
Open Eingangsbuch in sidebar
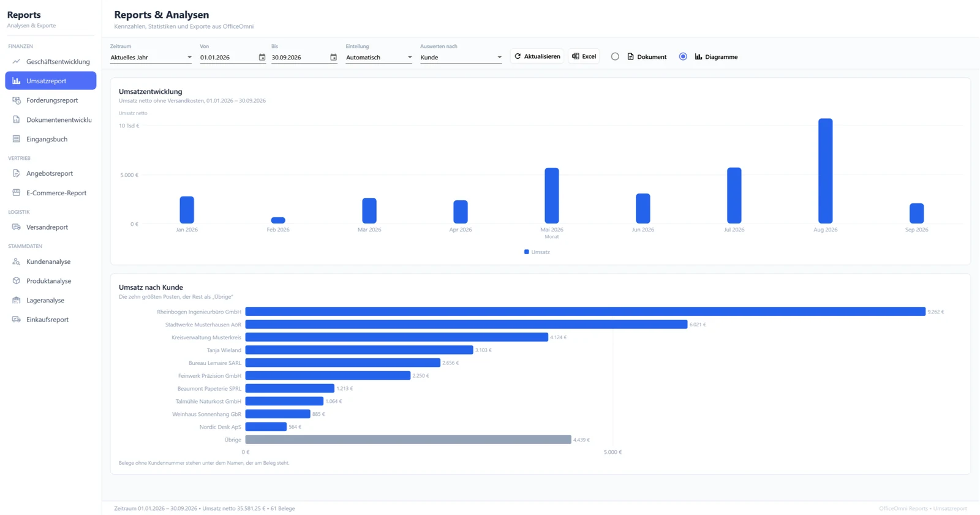[51, 139]
